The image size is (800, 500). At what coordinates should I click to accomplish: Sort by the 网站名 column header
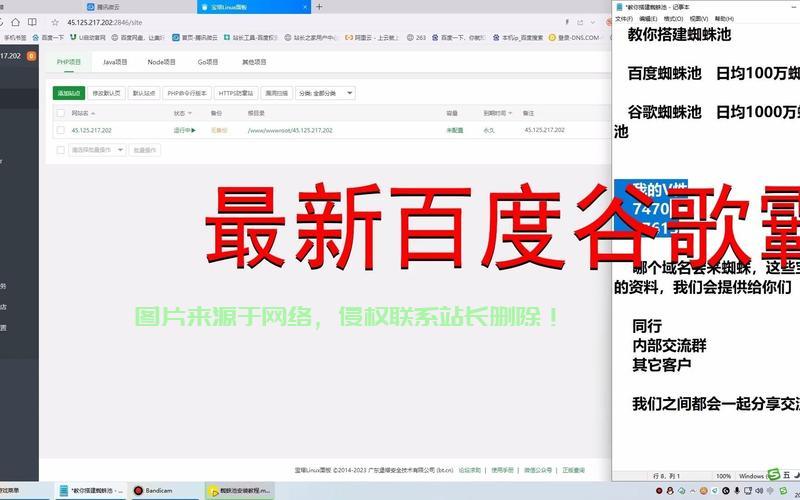[x=83, y=113]
